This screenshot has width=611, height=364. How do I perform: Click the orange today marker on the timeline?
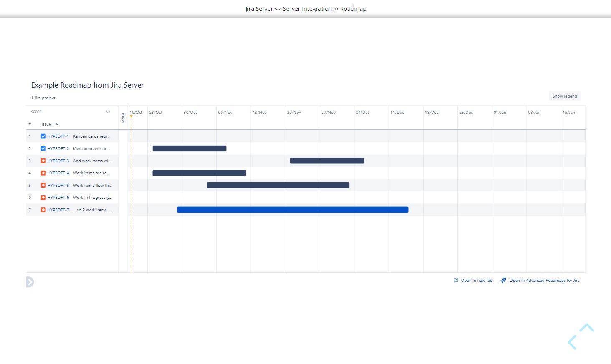[131, 117]
